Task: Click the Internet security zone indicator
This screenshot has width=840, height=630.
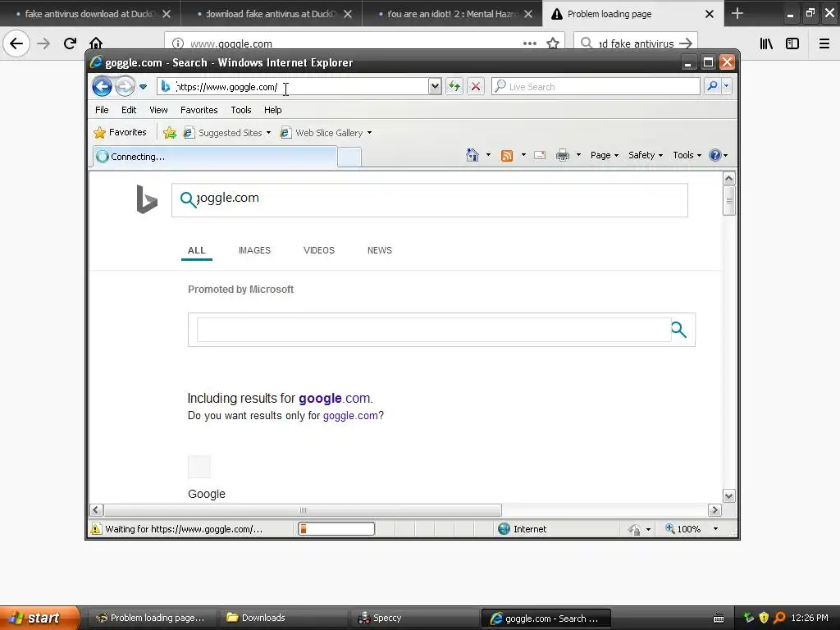Action: [x=522, y=529]
